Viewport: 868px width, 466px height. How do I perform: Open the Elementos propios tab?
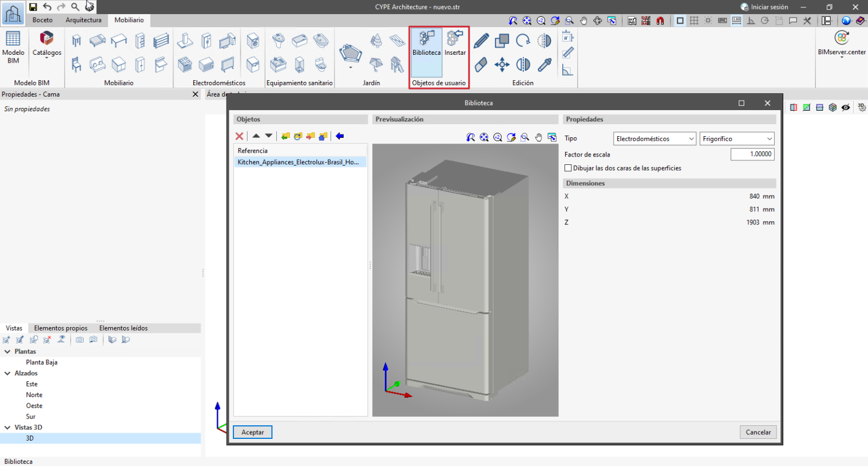click(x=60, y=328)
